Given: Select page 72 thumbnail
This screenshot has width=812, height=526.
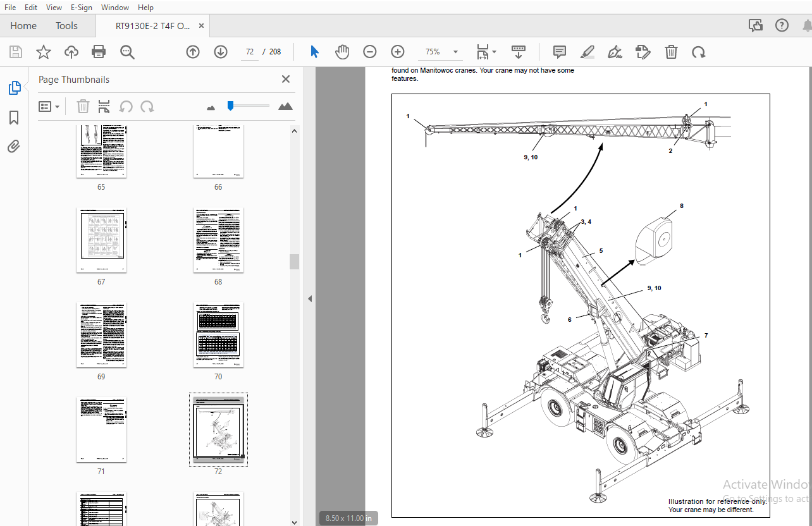Looking at the screenshot, I should 218,430.
